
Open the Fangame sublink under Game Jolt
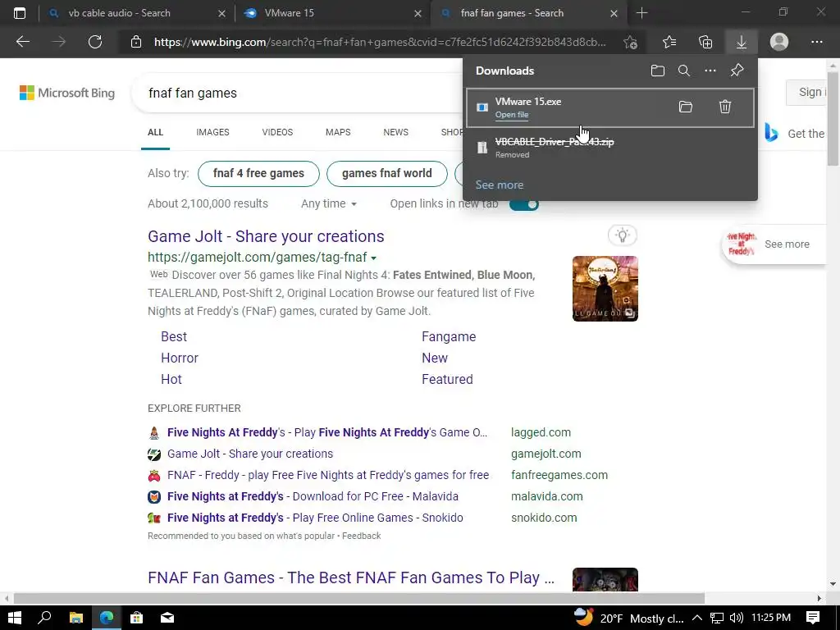449,337
